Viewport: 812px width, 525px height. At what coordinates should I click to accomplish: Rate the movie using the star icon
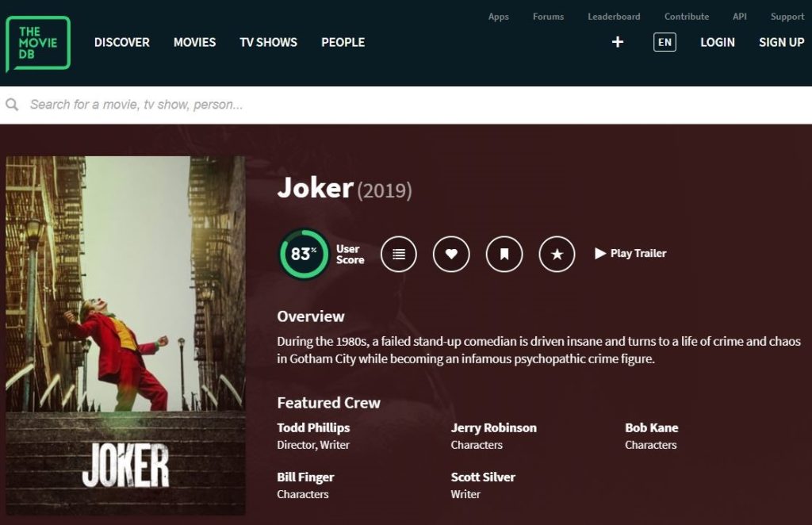coord(557,254)
